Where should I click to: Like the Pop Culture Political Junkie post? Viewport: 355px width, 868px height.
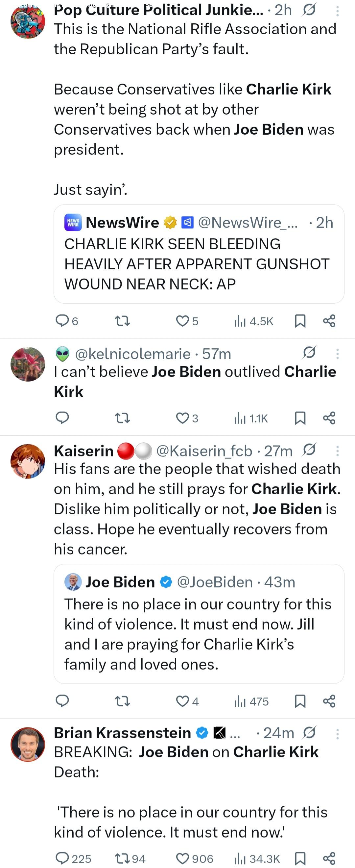183,321
